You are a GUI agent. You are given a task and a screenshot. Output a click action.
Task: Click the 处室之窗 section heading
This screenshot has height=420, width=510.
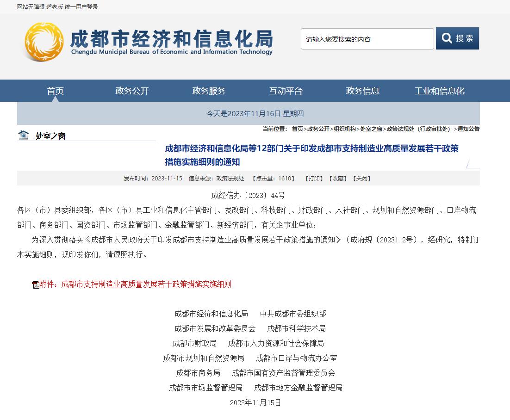50,136
